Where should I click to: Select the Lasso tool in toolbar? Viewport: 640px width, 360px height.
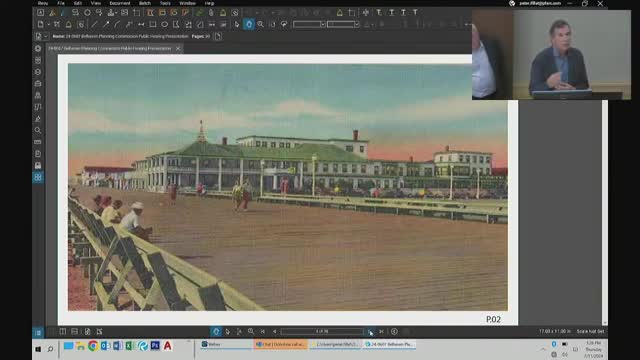coord(284,24)
